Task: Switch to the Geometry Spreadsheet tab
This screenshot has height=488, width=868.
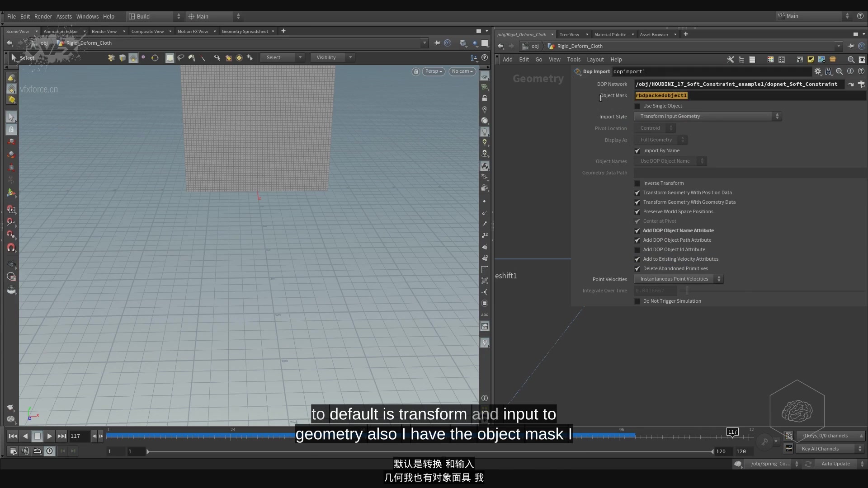Action: click(245, 31)
